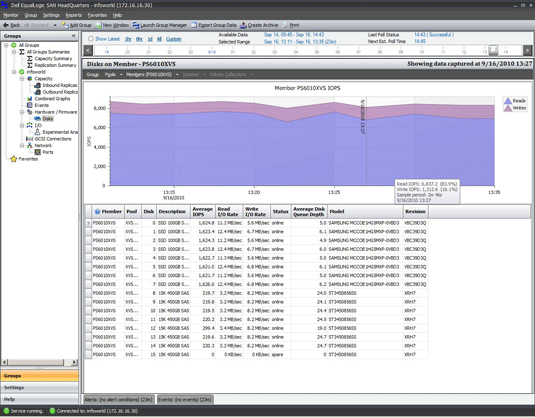Select the Replication Summary sigma icon
Screen dimensions: 535x418
tap(30, 65)
